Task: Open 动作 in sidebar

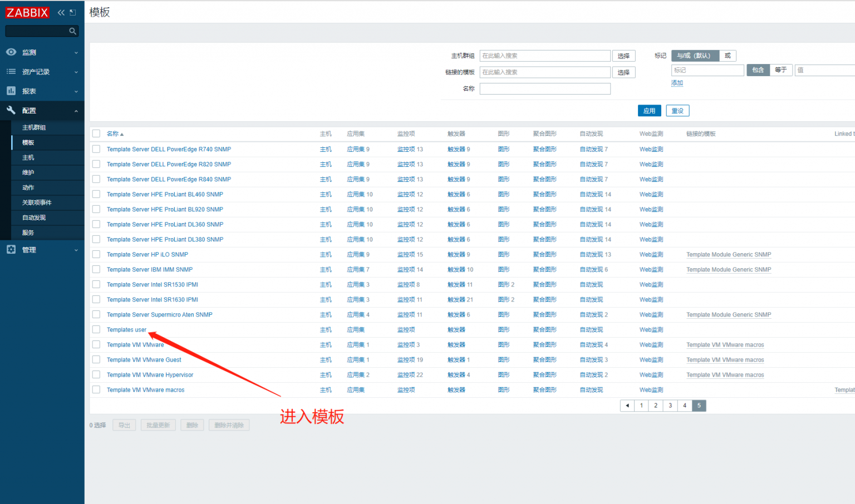Action: [x=28, y=187]
